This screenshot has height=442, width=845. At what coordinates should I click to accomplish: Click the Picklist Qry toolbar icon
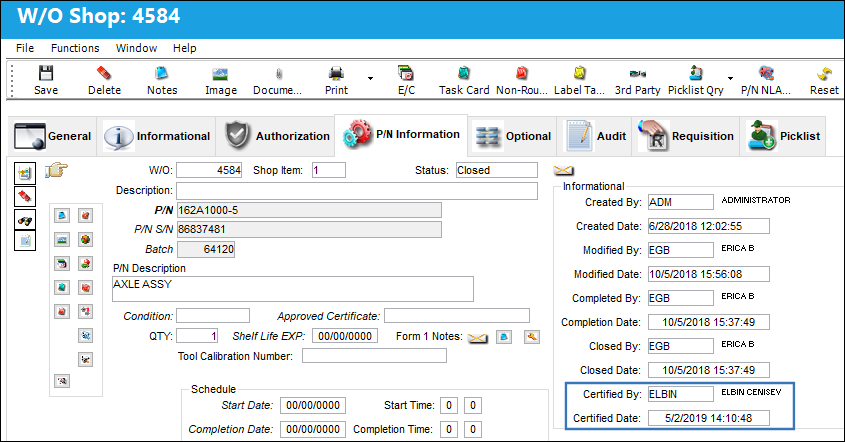click(x=696, y=73)
